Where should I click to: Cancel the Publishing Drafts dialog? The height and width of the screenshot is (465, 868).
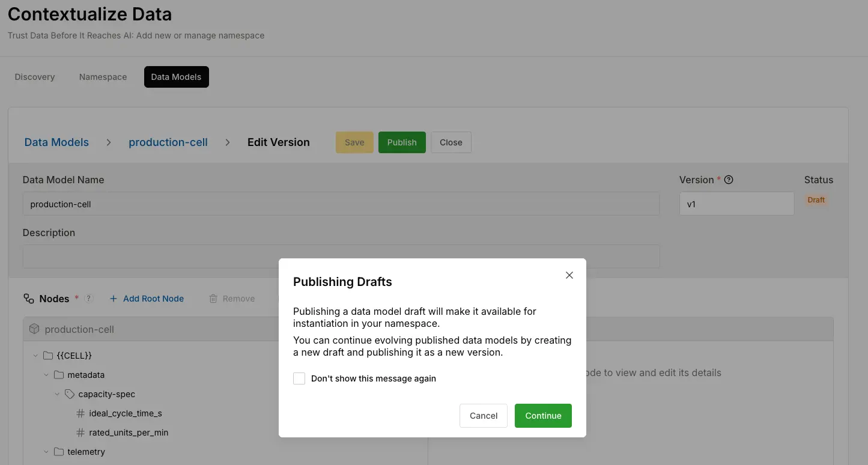tap(484, 416)
